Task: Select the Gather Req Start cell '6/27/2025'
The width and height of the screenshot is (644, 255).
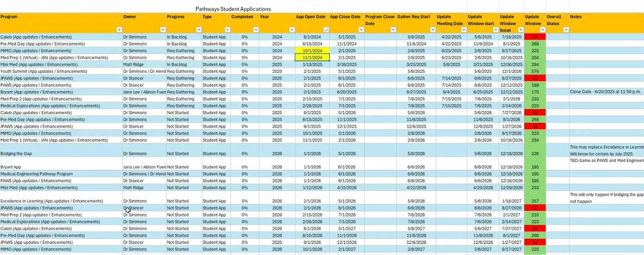Action: tap(416, 92)
